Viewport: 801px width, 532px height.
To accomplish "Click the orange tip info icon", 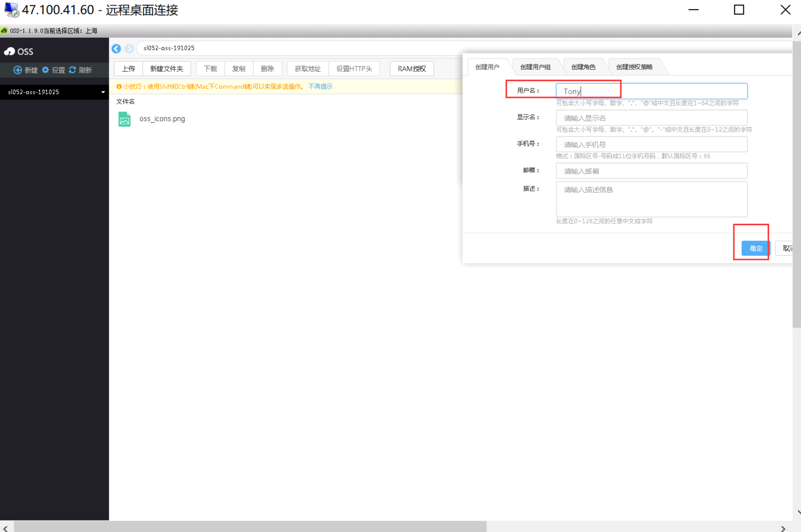I will [x=119, y=86].
